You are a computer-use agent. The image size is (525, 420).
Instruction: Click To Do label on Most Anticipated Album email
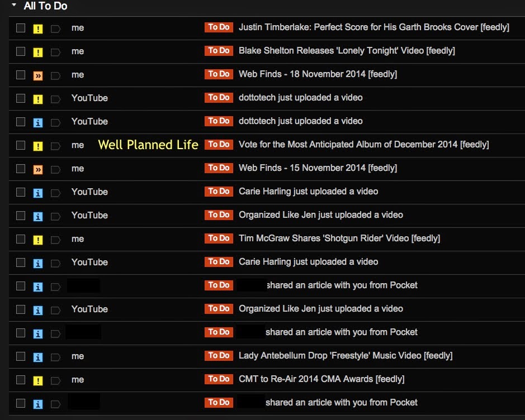pyautogui.click(x=219, y=145)
